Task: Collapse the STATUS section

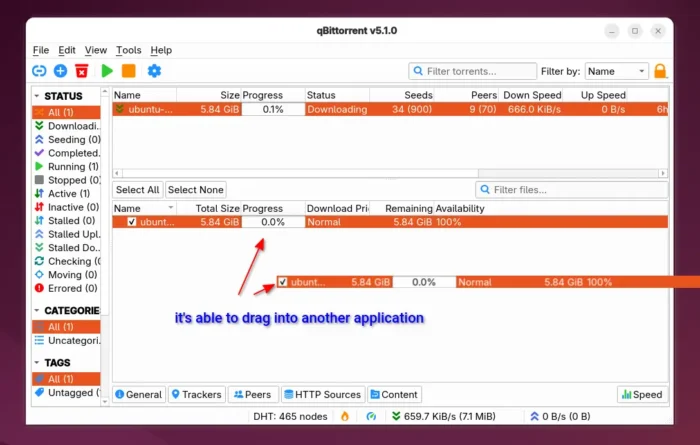Action: pos(37,96)
